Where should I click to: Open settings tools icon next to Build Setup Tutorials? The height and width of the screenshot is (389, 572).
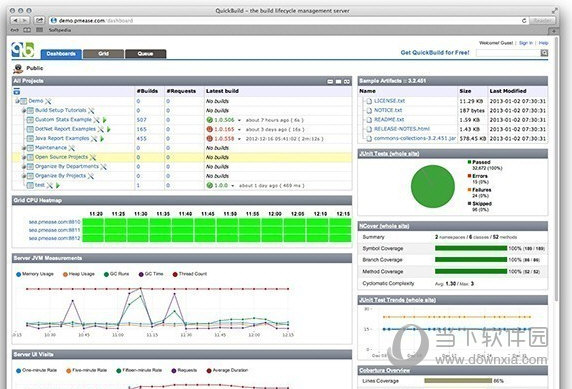(91, 110)
